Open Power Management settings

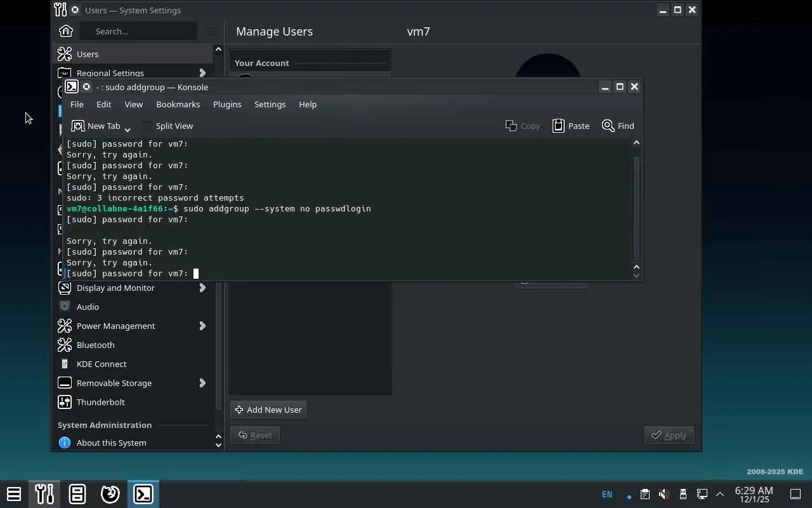pos(133,326)
